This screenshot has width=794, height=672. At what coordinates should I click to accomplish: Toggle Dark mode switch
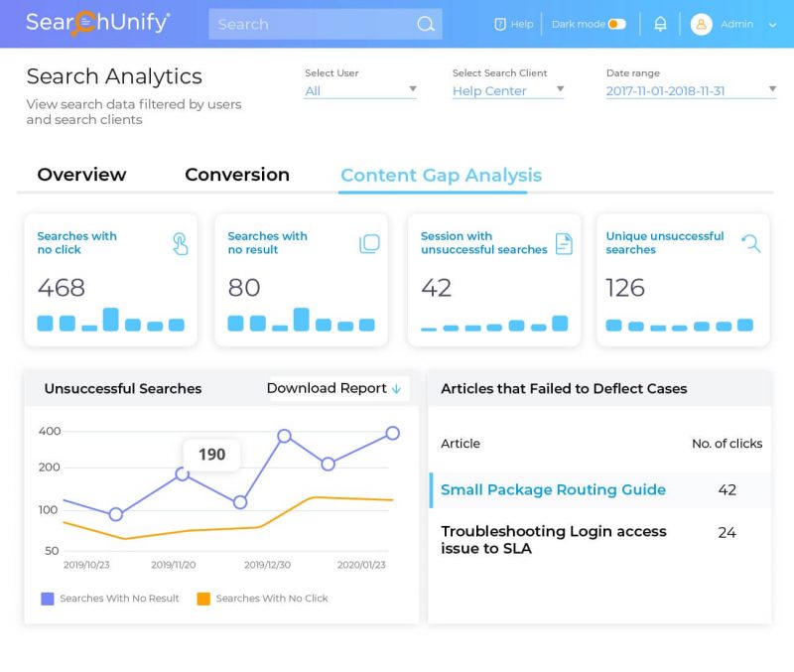point(616,24)
